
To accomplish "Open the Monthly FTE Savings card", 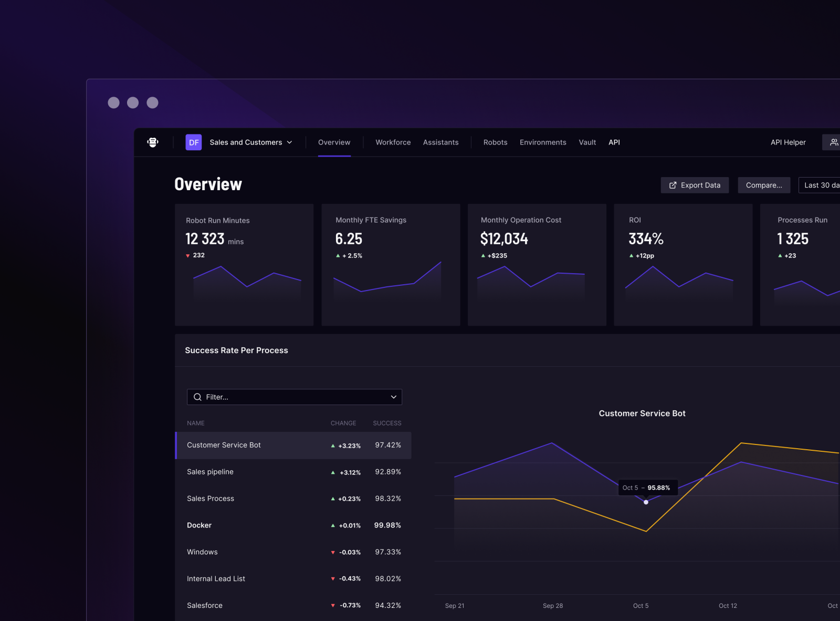I will click(391, 265).
